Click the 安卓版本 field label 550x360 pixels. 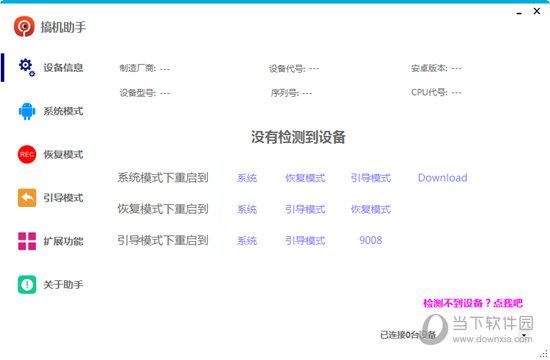429,68
